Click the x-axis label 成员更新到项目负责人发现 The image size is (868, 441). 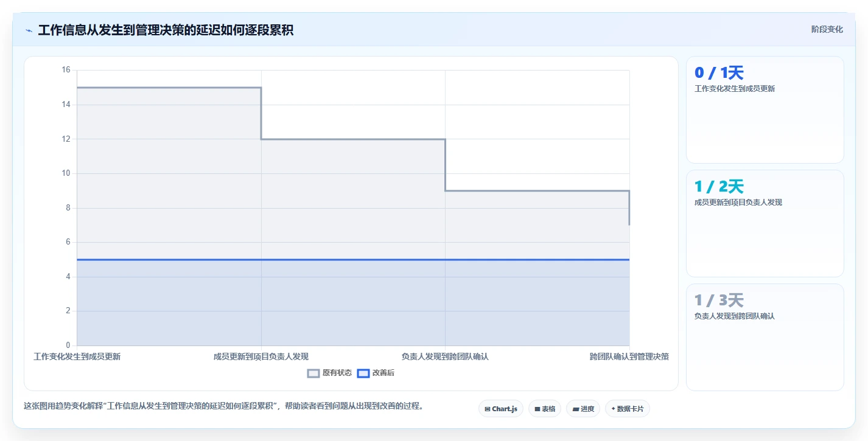coord(261,356)
